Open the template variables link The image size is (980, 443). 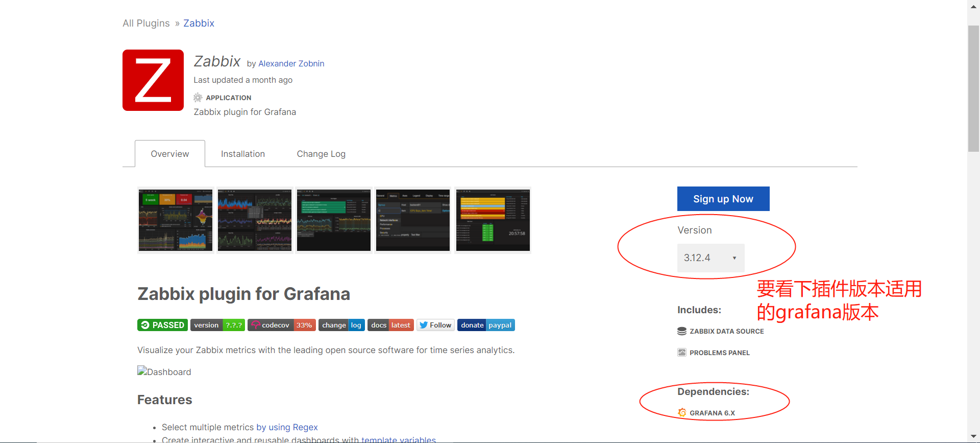coord(399,439)
